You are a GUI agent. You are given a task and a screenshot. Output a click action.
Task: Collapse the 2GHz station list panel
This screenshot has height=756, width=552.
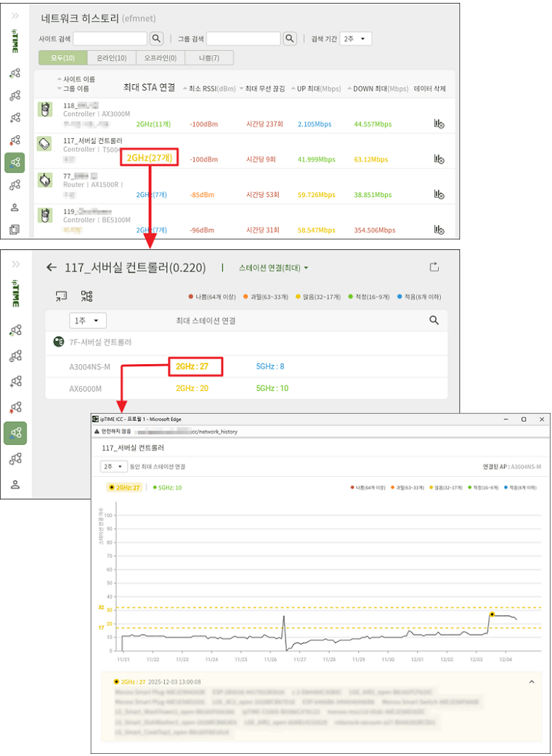(x=530, y=682)
